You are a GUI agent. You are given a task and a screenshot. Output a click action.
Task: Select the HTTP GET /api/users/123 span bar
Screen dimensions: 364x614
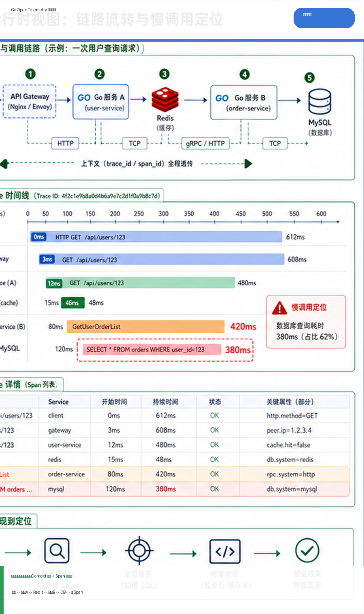pyautogui.click(x=156, y=237)
